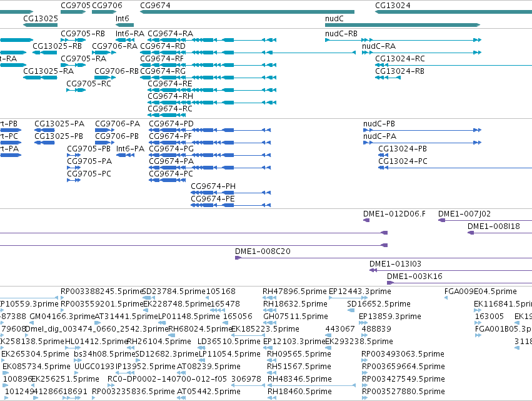Click protein label nudC-PB
Image resolution: width=532 pixels, height=401 pixels.
point(379,124)
